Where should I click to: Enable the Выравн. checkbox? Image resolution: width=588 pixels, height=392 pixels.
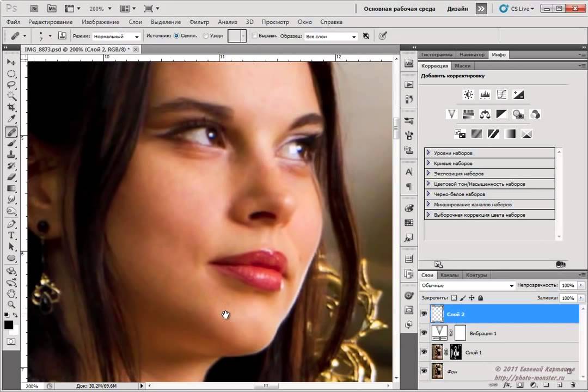point(254,36)
